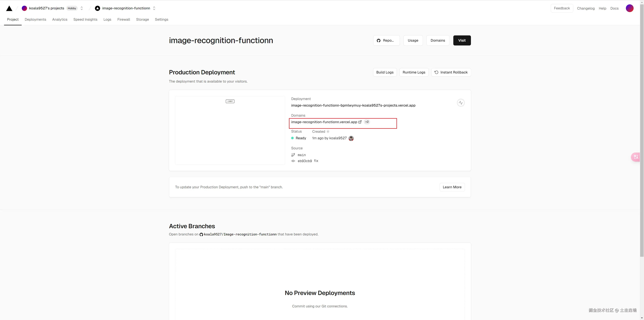Go to the Speed Insights tab
The image size is (644, 320).
point(85,19)
